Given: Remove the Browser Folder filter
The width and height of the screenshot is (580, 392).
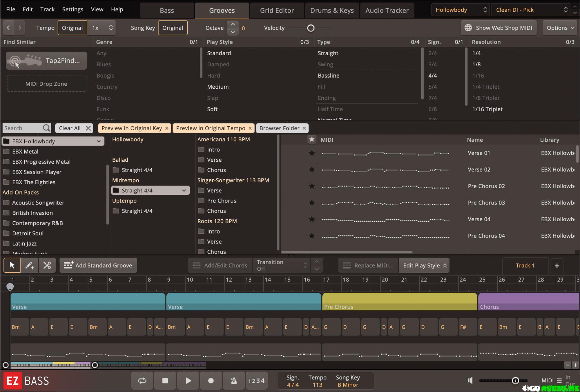Looking at the screenshot, I should [304, 128].
